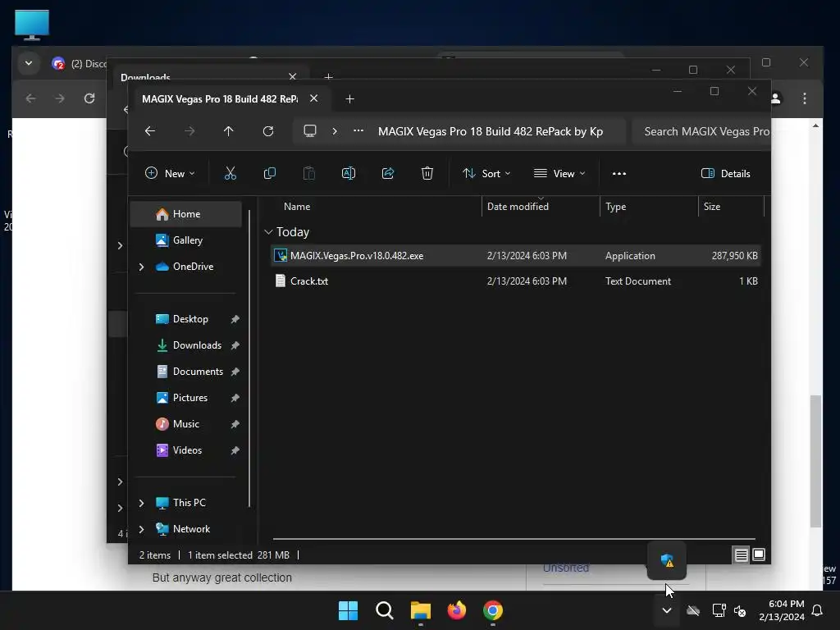Click the Search MAGIX Vegas Pro box
Image resolution: width=840 pixels, height=630 pixels.
point(701,132)
